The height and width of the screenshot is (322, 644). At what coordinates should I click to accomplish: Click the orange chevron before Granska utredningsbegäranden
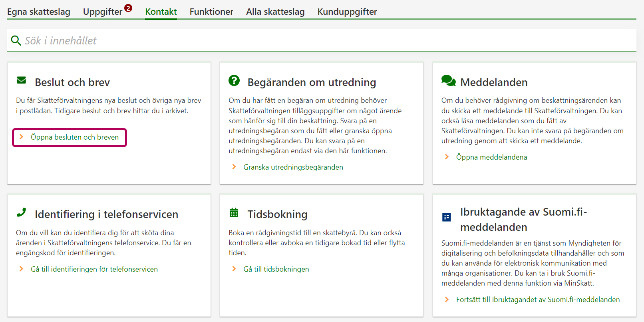[x=234, y=167]
